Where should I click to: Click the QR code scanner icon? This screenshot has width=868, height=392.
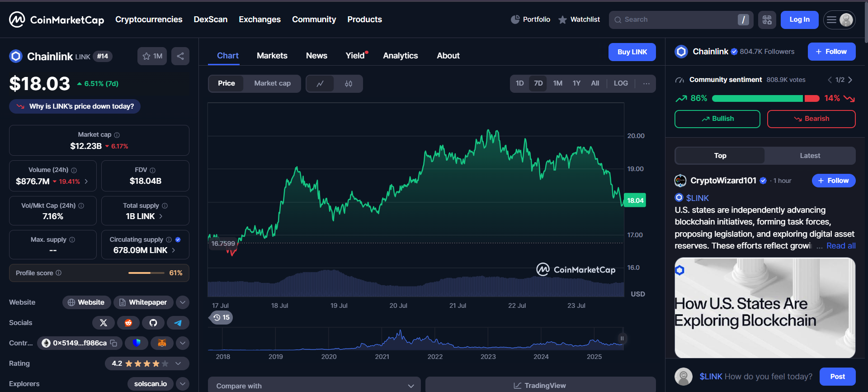767,20
